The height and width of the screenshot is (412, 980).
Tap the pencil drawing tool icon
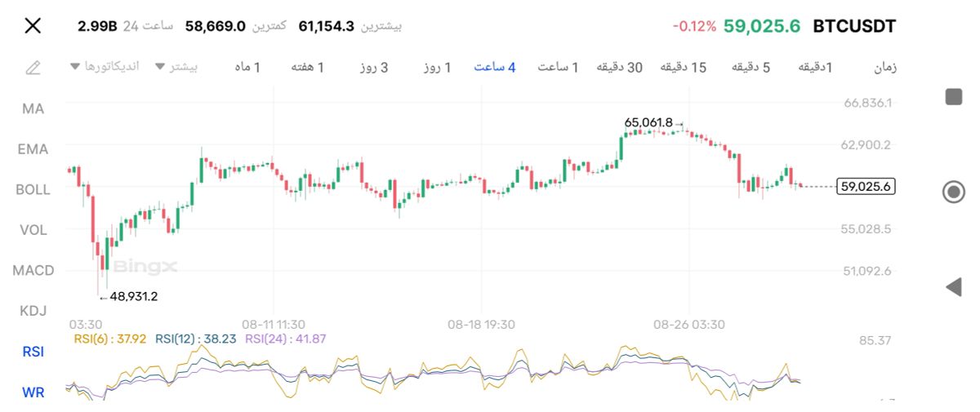click(33, 68)
